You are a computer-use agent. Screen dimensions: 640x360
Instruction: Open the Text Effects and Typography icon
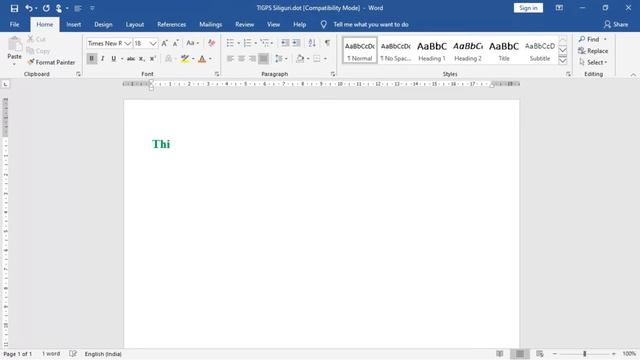click(x=169, y=59)
